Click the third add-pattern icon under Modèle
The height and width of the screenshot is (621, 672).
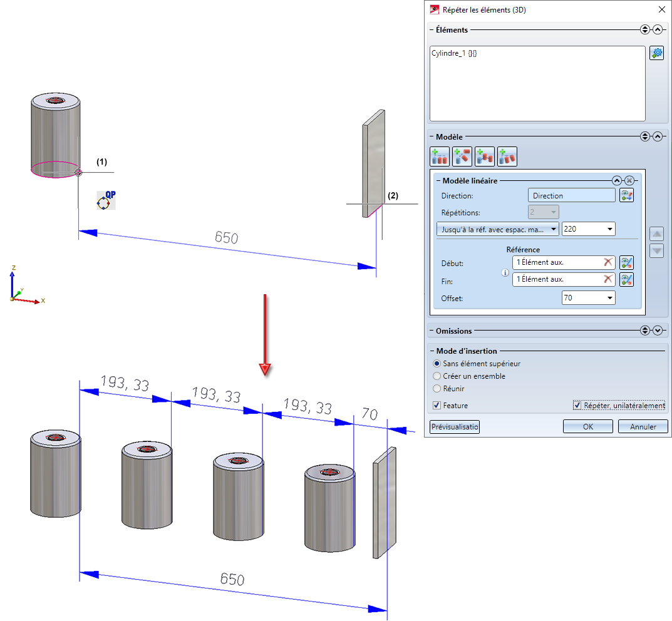pos(485,157)
